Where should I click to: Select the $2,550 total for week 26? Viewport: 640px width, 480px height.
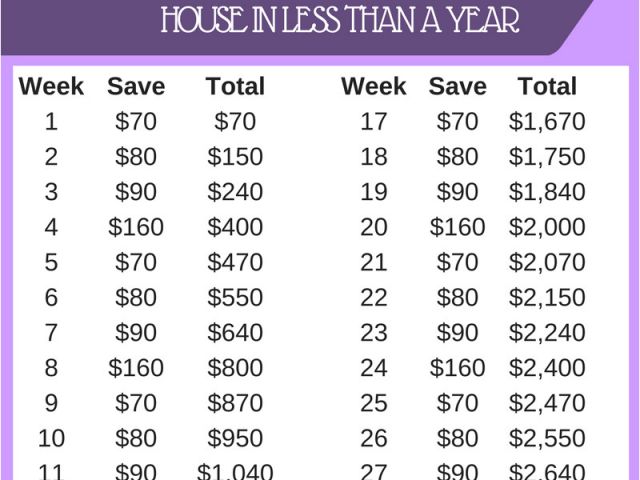coord(547,438)
